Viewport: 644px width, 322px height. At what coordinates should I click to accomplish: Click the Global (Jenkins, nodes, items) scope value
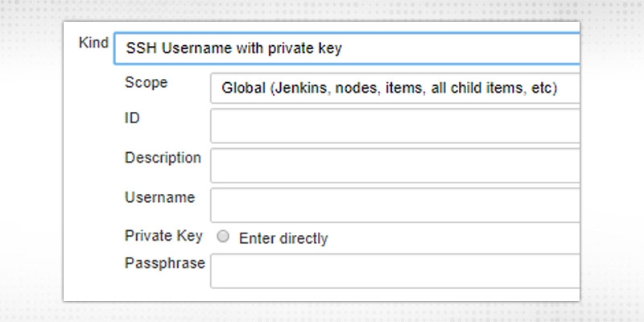pos(390,88)
